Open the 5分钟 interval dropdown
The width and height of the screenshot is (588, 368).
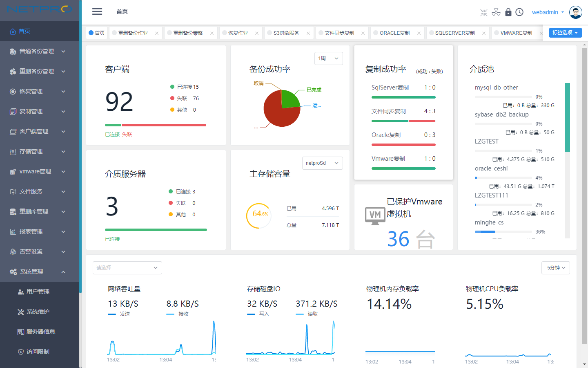(556, 268)
